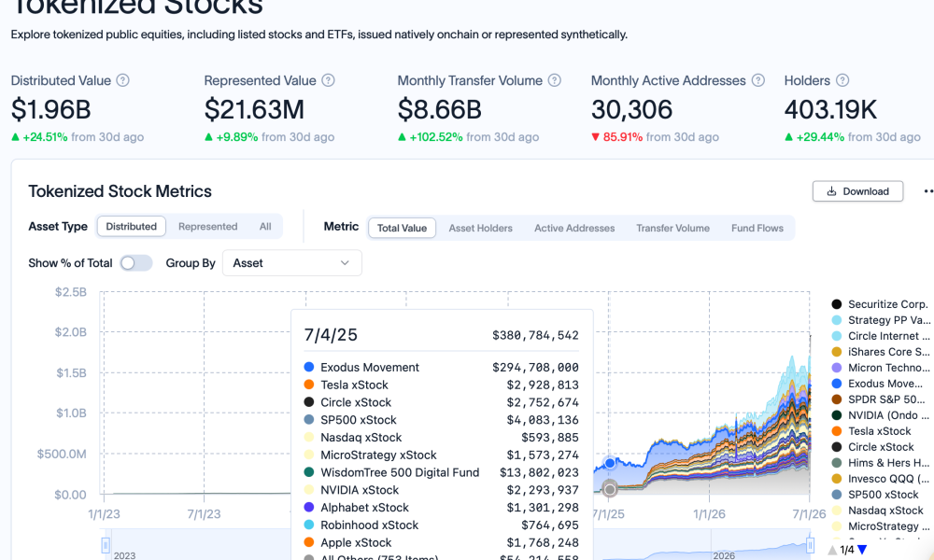Click Exodus Movement value in tooltip

pos(535,367)
